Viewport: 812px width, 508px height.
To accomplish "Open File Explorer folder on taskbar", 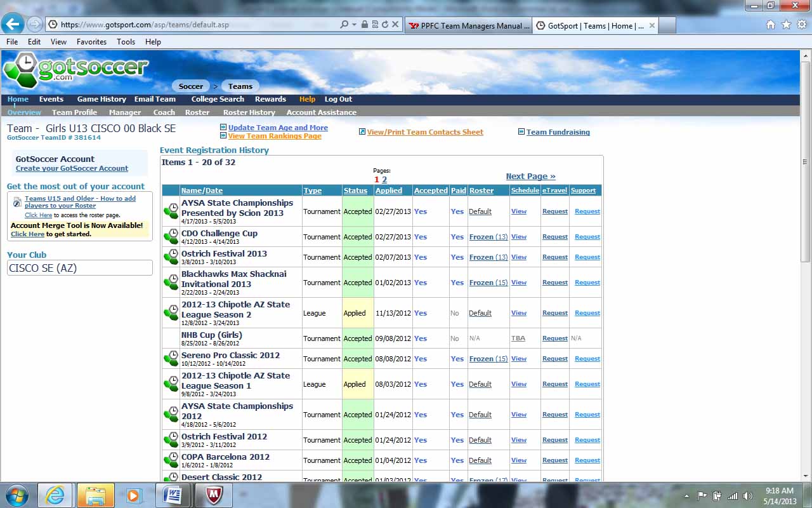I will point(96,495).
